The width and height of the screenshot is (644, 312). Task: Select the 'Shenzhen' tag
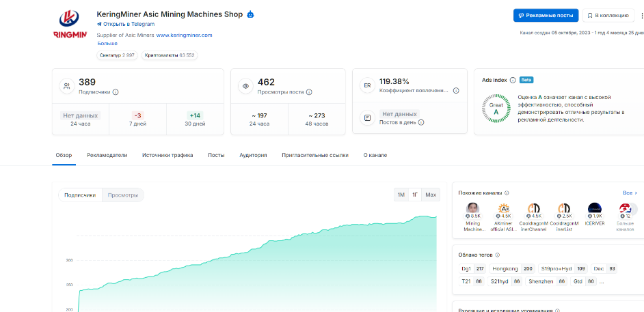coord(546,281)
